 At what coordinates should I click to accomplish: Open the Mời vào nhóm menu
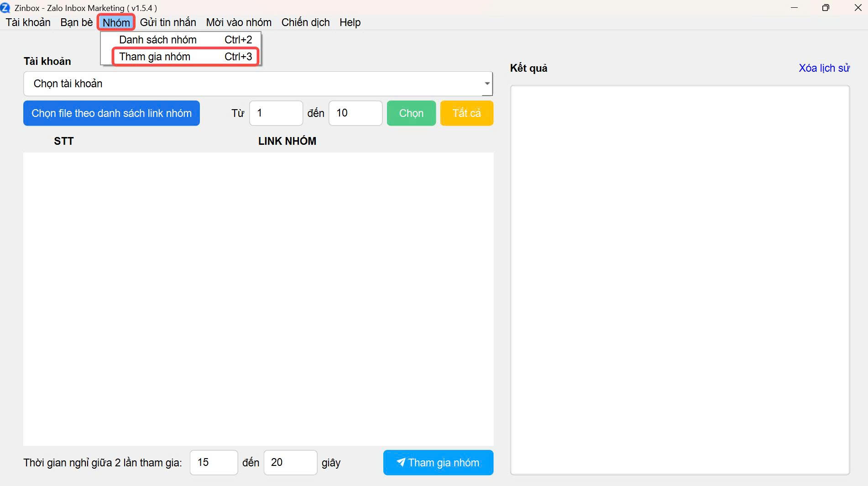tap(239, 22)
